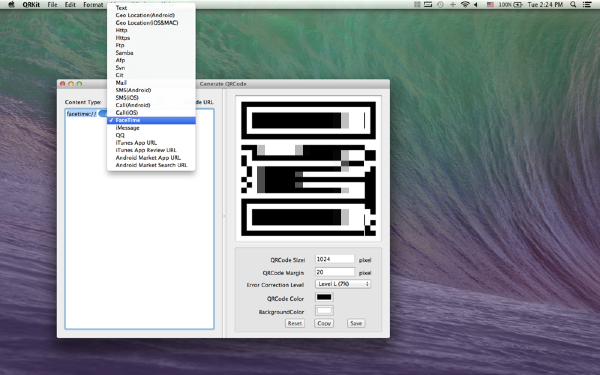Choose Text content type
Image resolution: width=600 pixels, height=375 pixels.
[151, 8]
